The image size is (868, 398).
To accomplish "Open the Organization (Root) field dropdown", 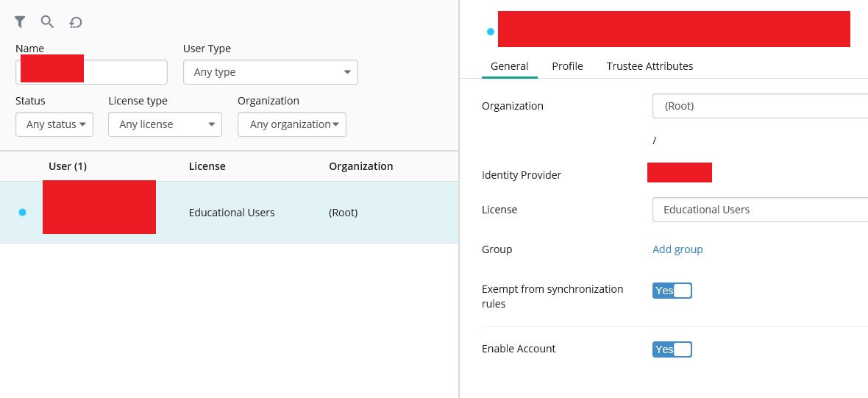I will 759,106.
